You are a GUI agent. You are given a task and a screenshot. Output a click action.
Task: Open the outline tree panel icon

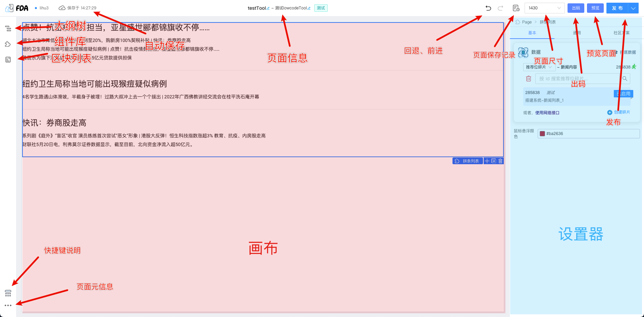[8, 29]
